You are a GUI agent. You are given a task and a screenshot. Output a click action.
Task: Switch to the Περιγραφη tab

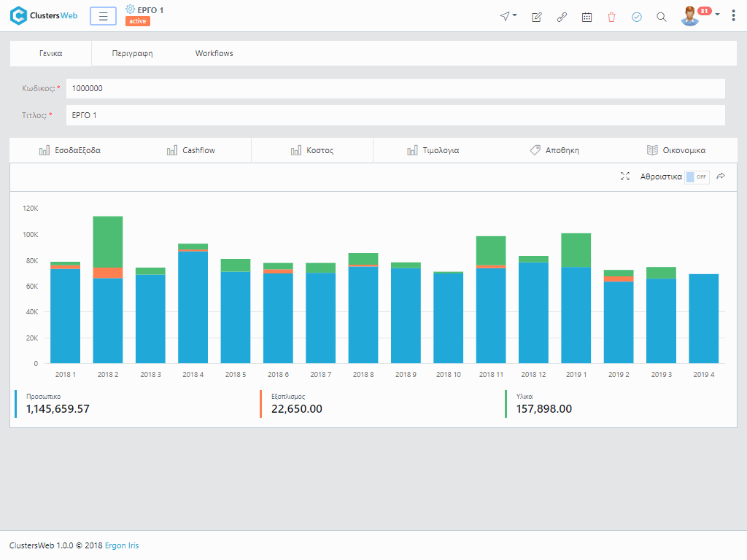pyautogui.click(x=132, y=53)
